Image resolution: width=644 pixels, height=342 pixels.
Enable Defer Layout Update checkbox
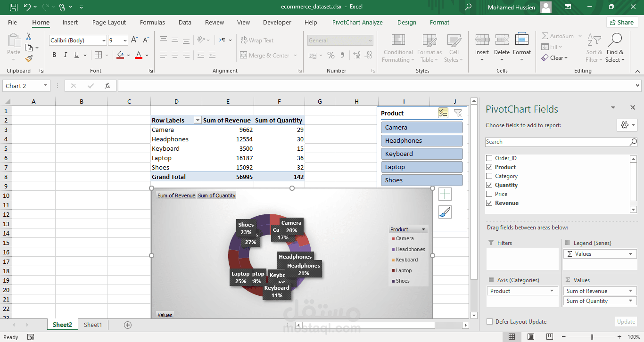(489, 322)
